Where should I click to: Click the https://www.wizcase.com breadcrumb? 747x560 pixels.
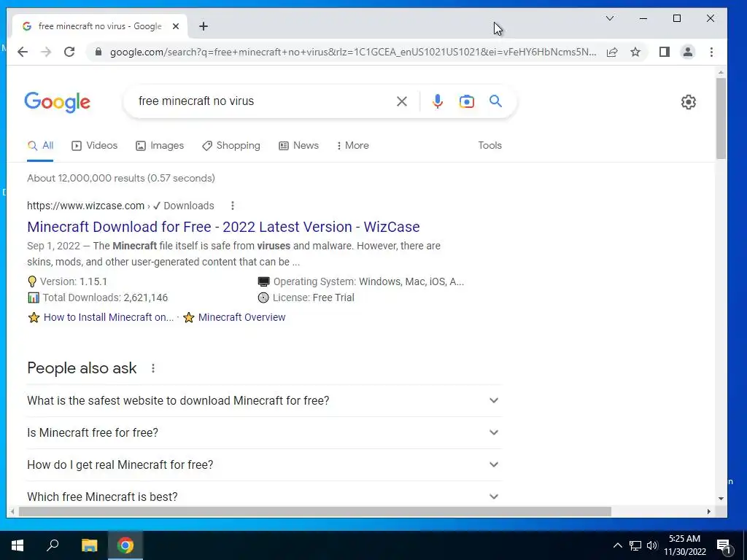pos(86,206)
